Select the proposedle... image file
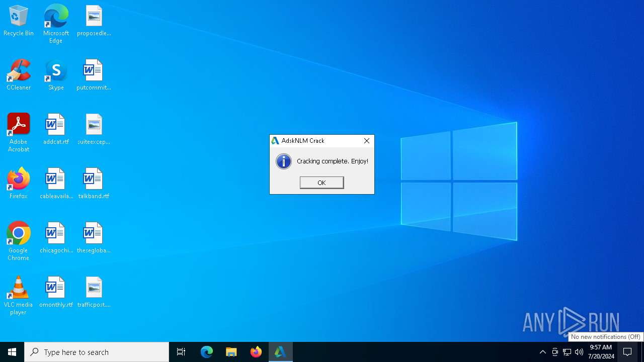This screenshot has width=644, height=362. point(94,21)
